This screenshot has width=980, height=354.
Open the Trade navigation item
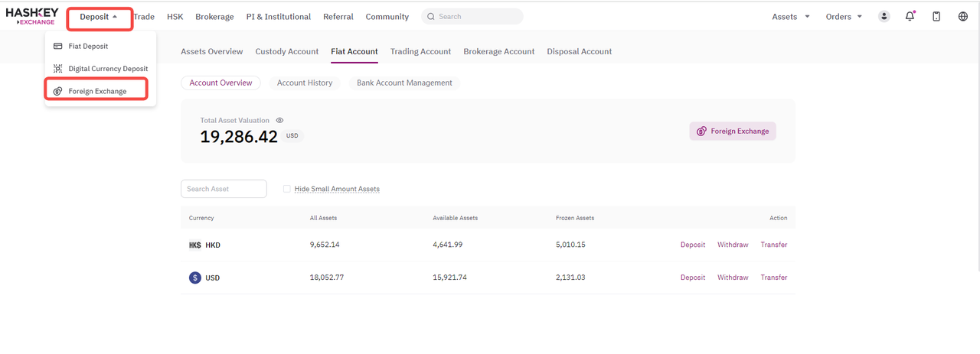pos(144,17)
